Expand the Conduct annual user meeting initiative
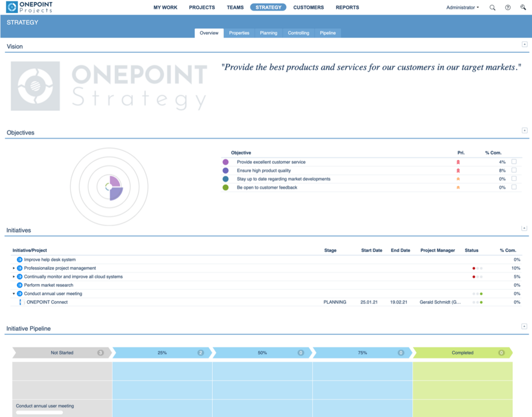This screenshot has width=532, height=417. click(x=13, y=293)
